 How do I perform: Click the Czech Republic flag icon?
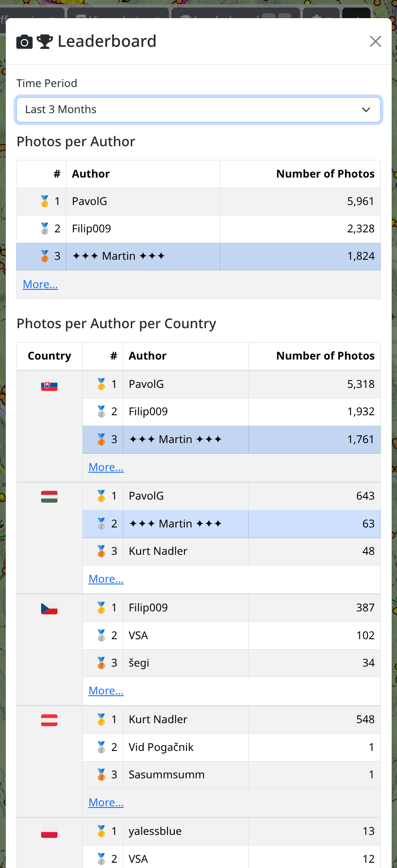tap(49, 609)
